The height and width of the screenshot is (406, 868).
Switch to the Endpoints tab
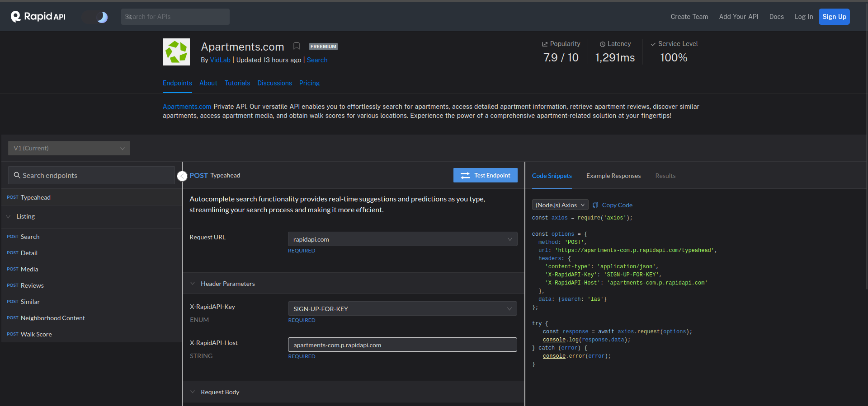(x=177, y=83)
